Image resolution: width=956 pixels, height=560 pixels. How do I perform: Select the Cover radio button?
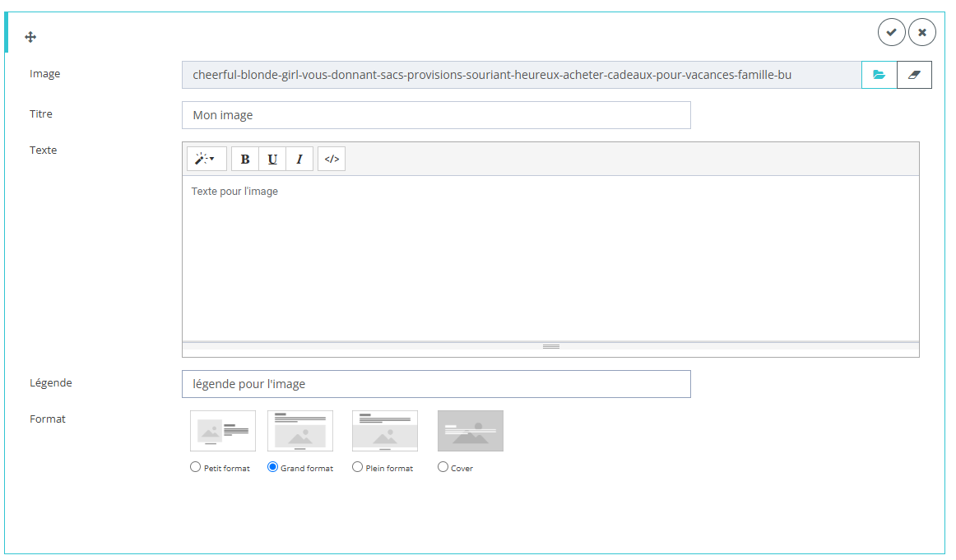[x=443, y=467]
